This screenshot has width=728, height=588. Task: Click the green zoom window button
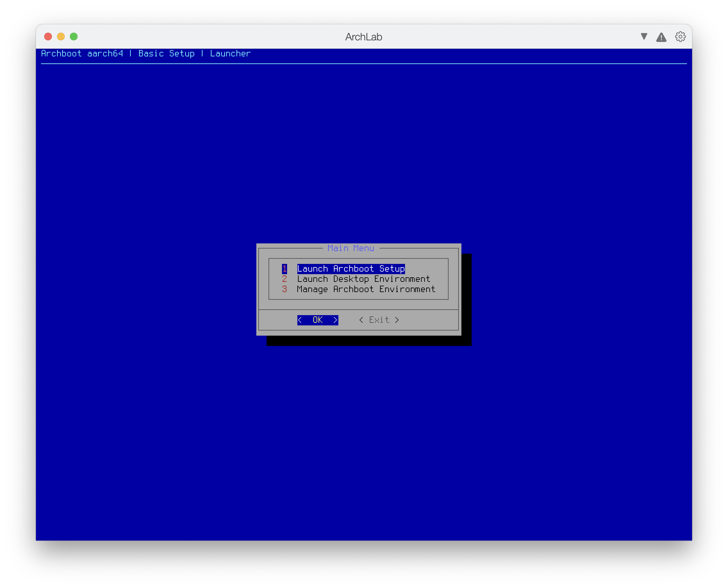(x=74, y=37)
